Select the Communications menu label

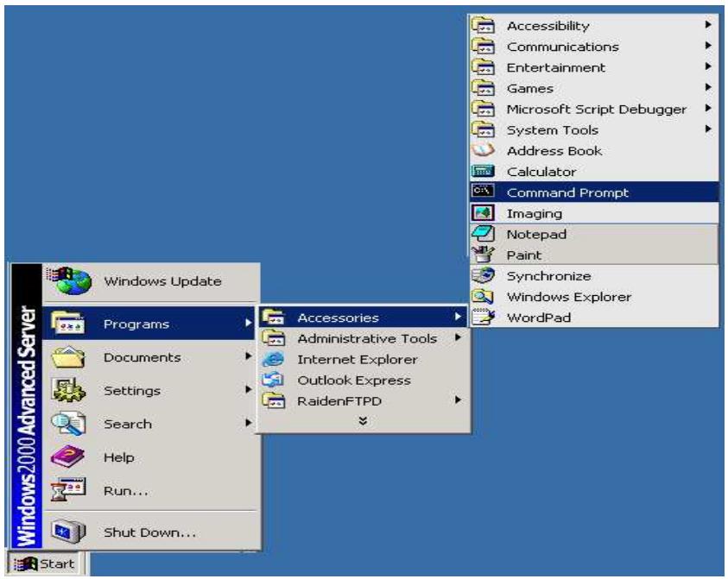point(563,47)
